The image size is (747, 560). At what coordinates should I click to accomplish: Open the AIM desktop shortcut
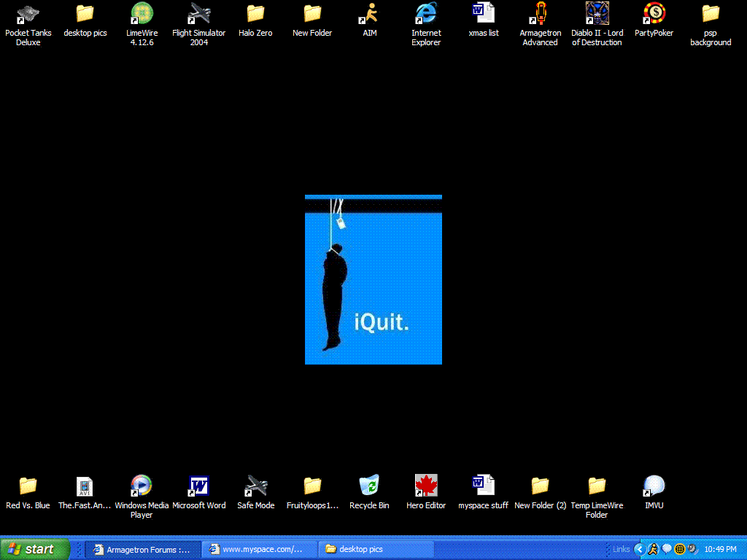click(x=369, y=14)
